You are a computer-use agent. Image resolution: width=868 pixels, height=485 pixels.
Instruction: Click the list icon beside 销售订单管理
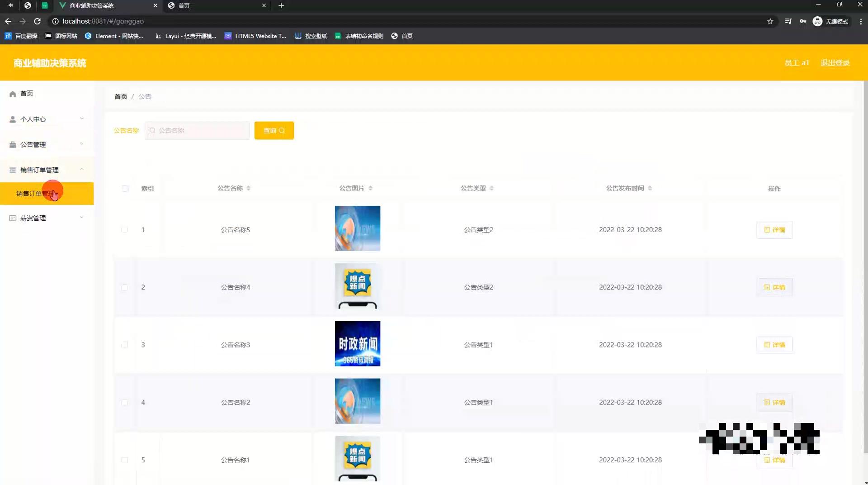(13, 170)
